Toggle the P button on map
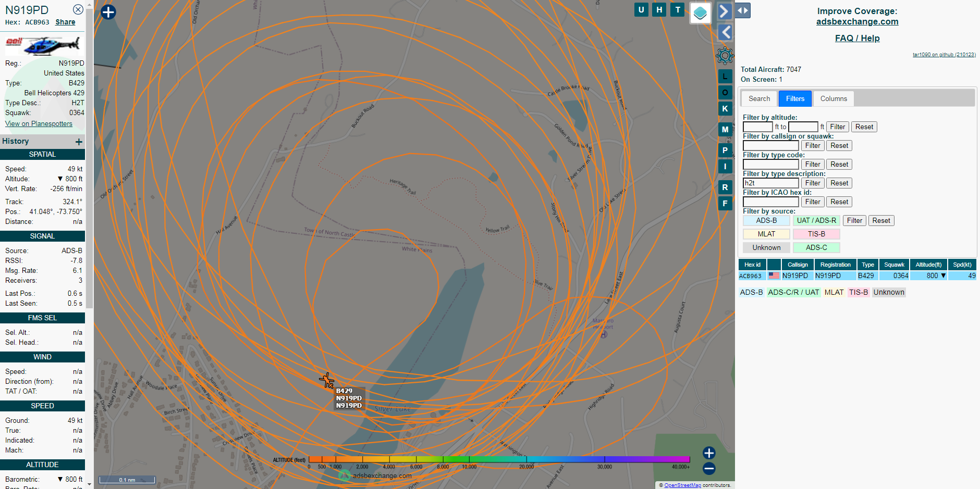Image resolution: width=980 pixels, height=489 pixels. 725,151
